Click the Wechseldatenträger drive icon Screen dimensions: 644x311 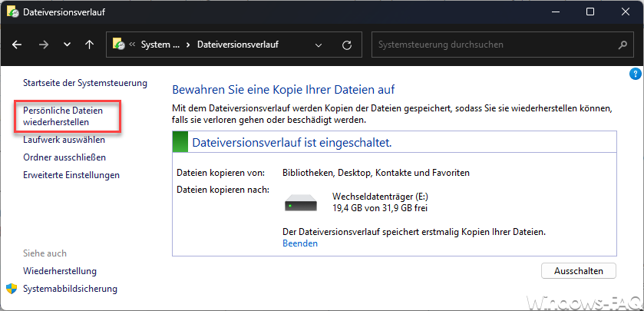click(x=301, y=203)
